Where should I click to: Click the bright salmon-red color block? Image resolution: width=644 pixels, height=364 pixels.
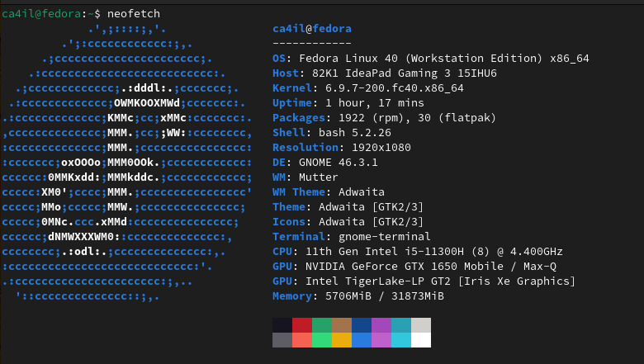302,340
